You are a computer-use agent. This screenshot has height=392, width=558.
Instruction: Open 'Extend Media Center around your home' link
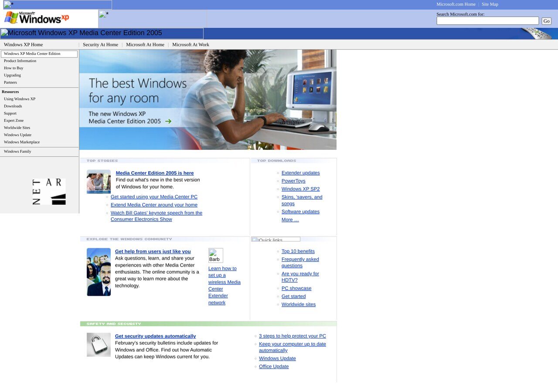154,205
